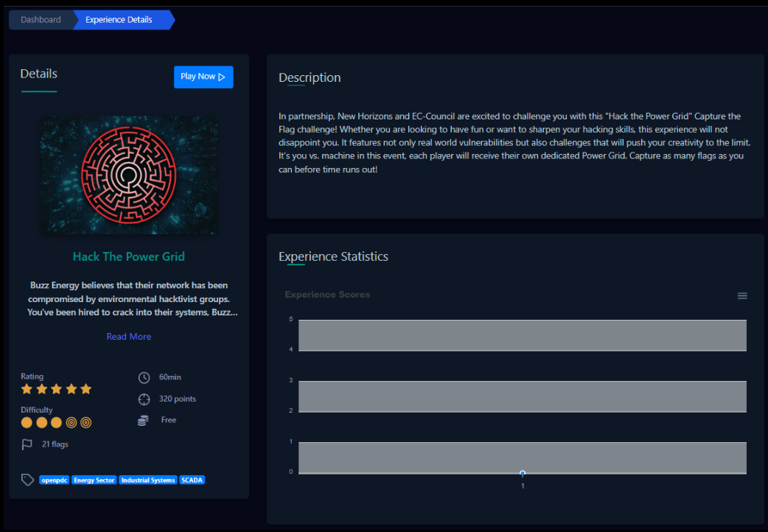Click the Experience Scores panel header

click(327, 294)
